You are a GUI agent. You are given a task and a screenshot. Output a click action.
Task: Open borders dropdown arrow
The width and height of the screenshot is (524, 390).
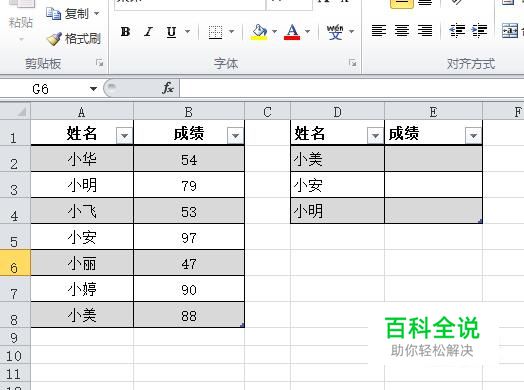[231, 32]
